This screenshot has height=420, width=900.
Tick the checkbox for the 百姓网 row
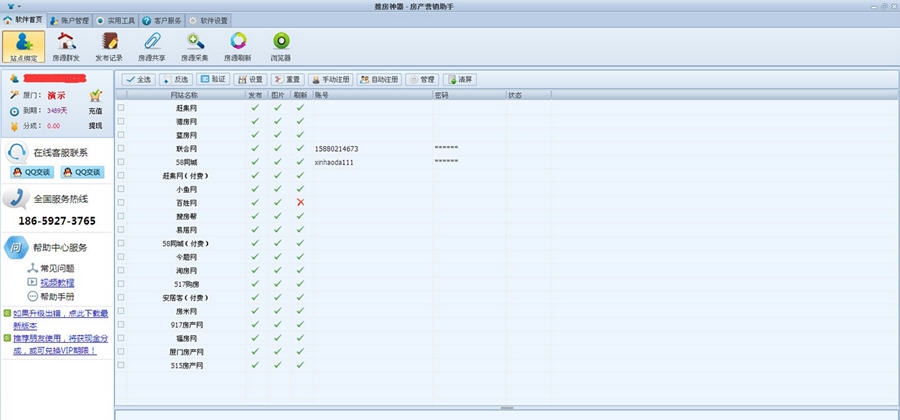click(121, 203)
